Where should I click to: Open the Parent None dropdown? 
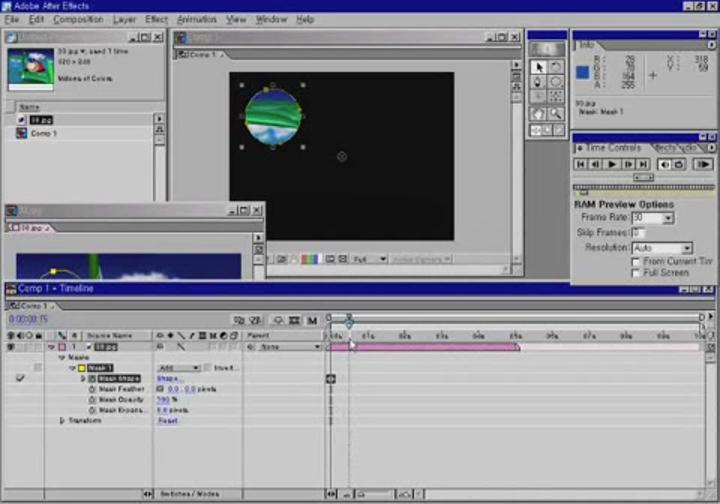[x=289, y=347]
